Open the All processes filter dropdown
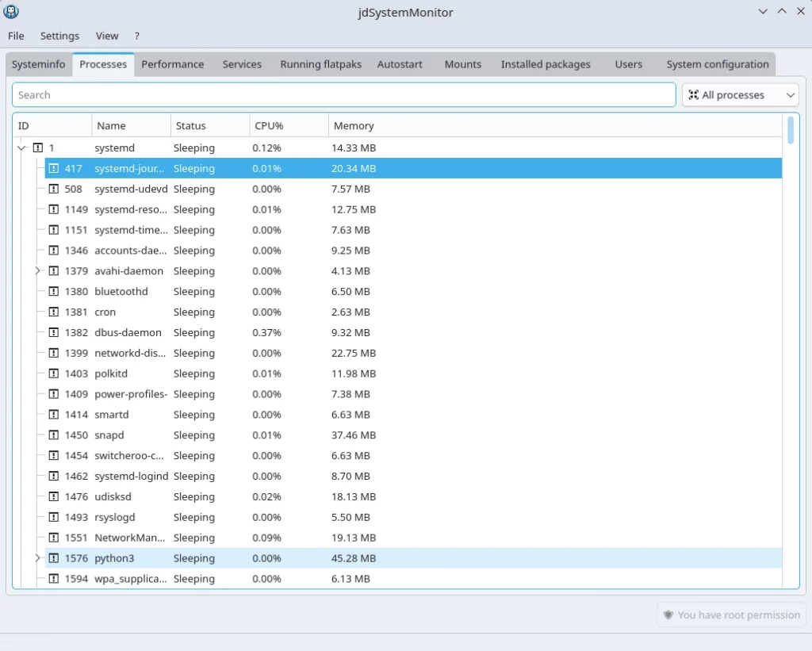This screenshot has width=812, height=651. (x=740, y=95)
